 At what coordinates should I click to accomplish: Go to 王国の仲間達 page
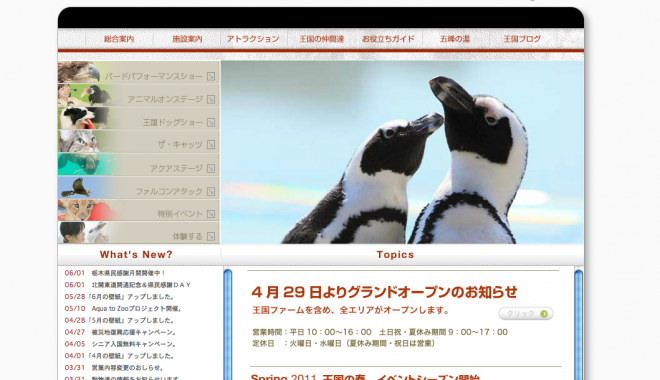pos(322,39)
